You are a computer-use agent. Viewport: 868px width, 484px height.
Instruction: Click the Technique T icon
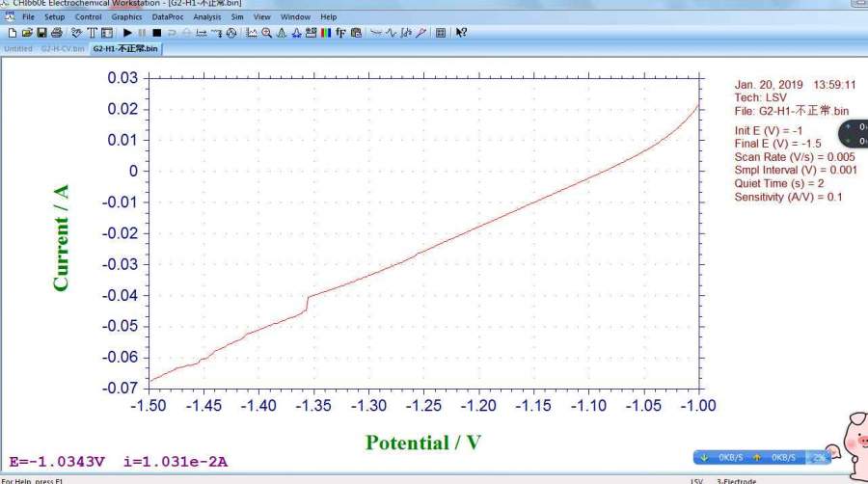[93, 33]
